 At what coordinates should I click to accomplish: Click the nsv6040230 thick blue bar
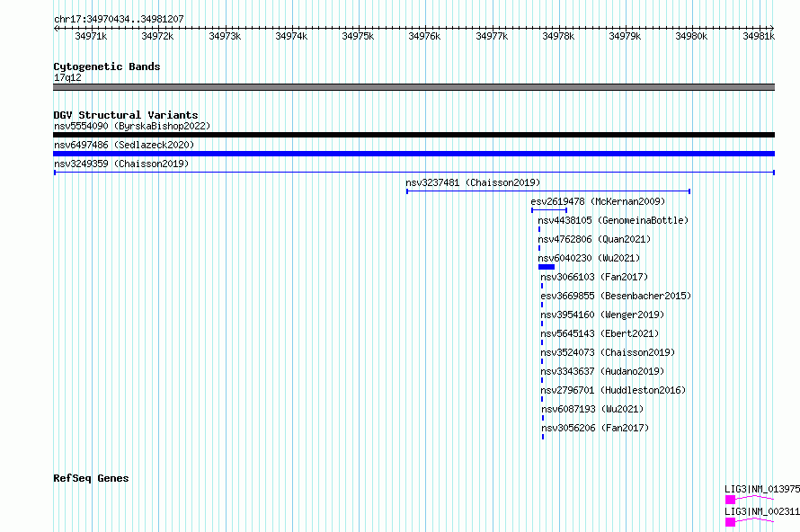[x=547, y=267]
